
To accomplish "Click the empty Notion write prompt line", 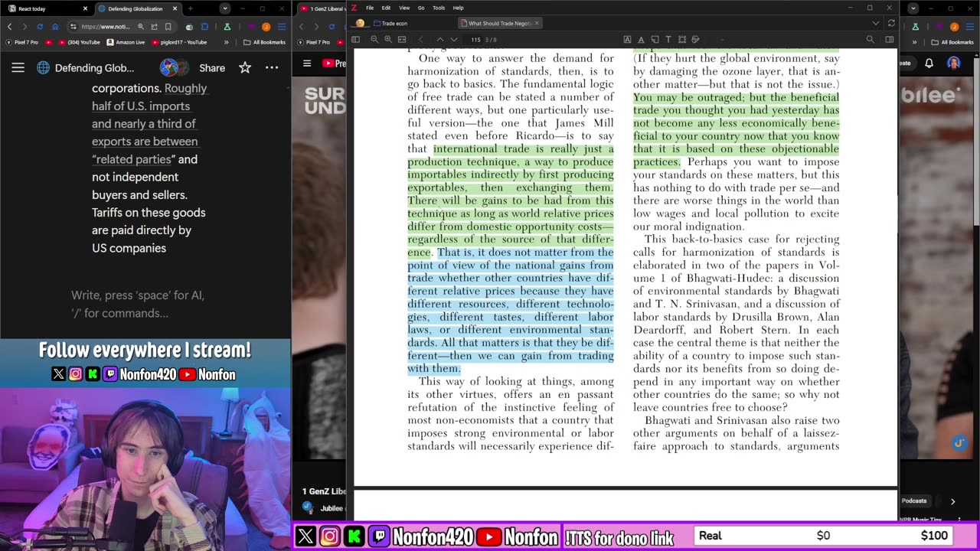I will 139,304.
